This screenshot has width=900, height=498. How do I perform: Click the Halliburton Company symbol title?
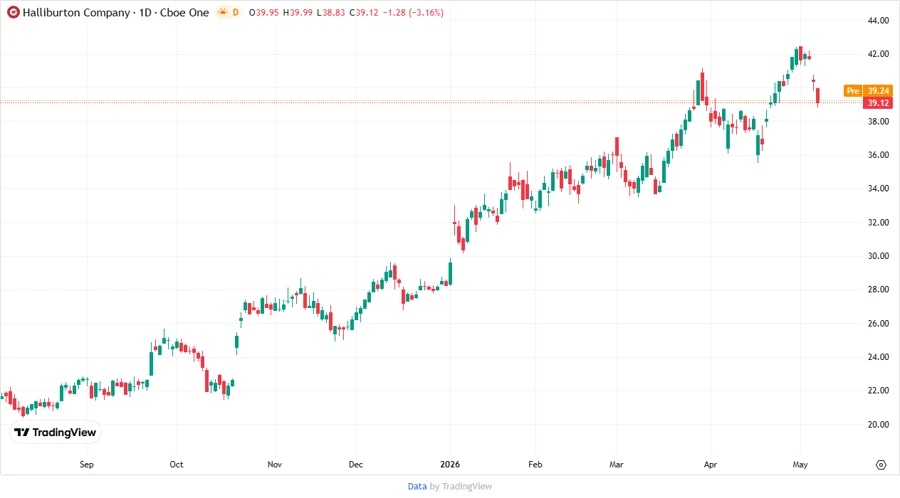(76, 12)
